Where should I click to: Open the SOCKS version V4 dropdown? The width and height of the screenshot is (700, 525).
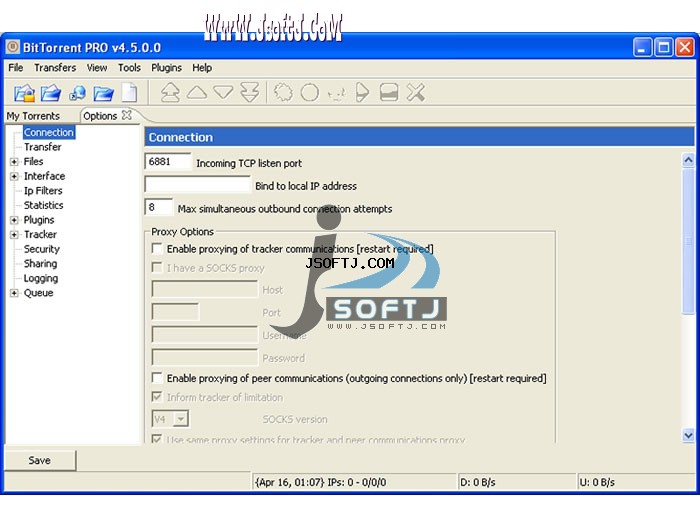coord(180,419)
